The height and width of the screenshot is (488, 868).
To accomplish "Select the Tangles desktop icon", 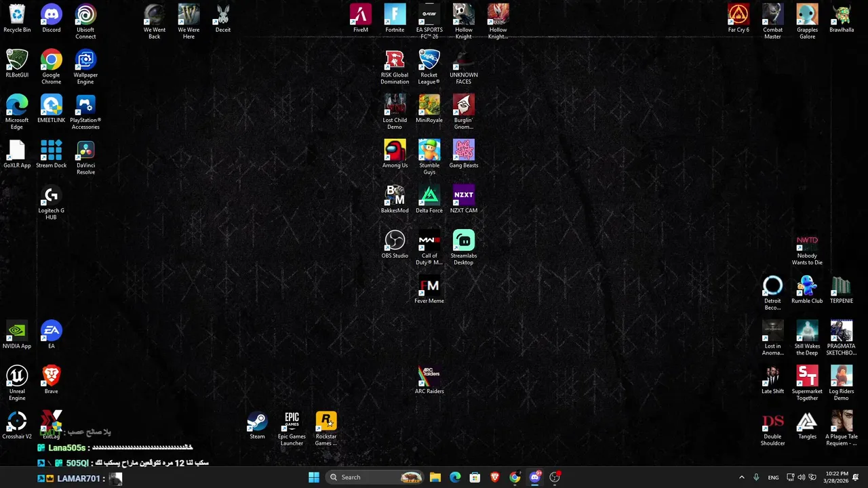I will (807, 426).
